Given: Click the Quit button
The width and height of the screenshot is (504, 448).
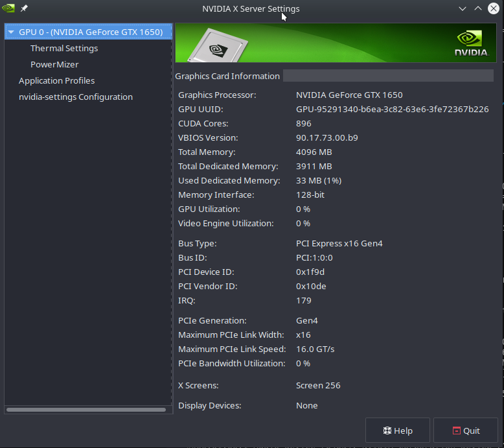Looking at the screenshot, I should (x=465, y=430).
